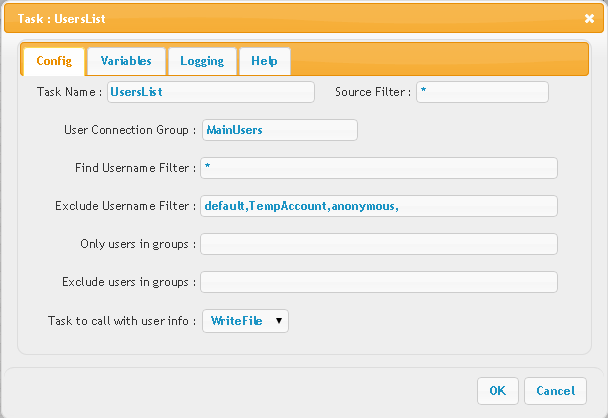Click the Task to call with user info label
The image size is (608, 418).
click(x=122, y=321)
